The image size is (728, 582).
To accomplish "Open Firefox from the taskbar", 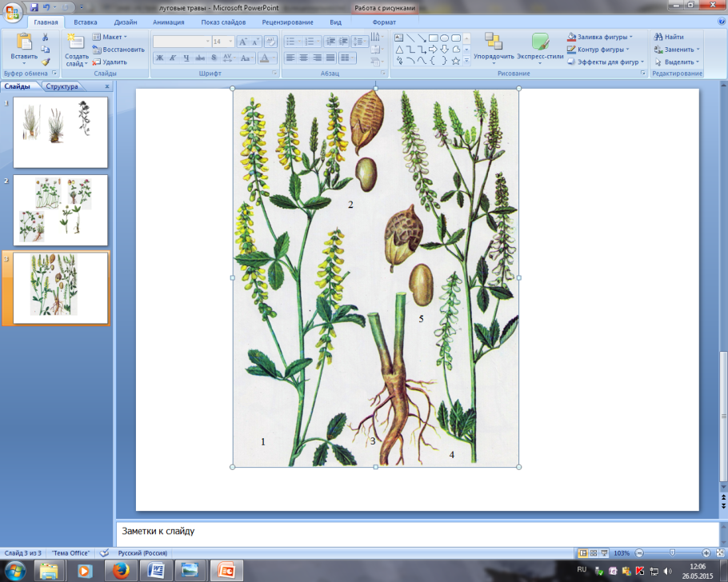I will tap(121, 570).
